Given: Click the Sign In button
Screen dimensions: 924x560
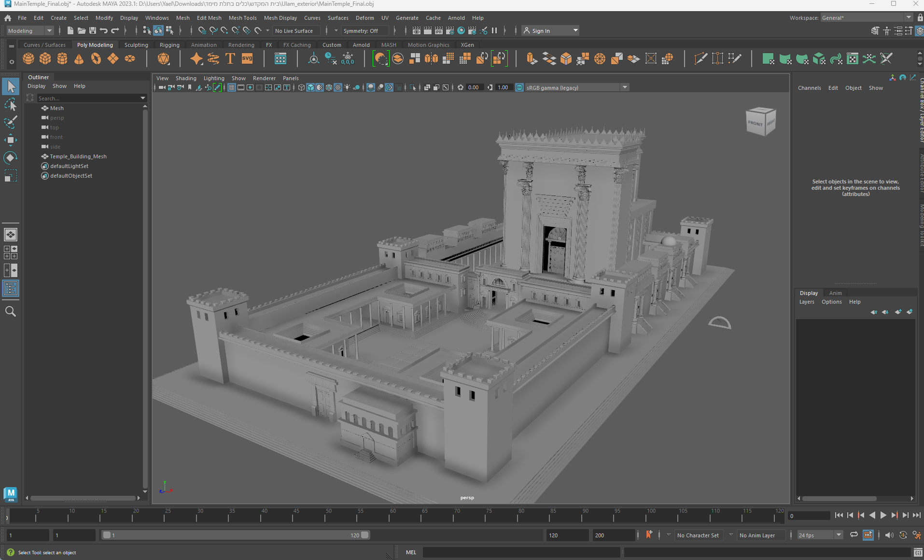Looking at the screenshot, I should click(x=541, y=31).
